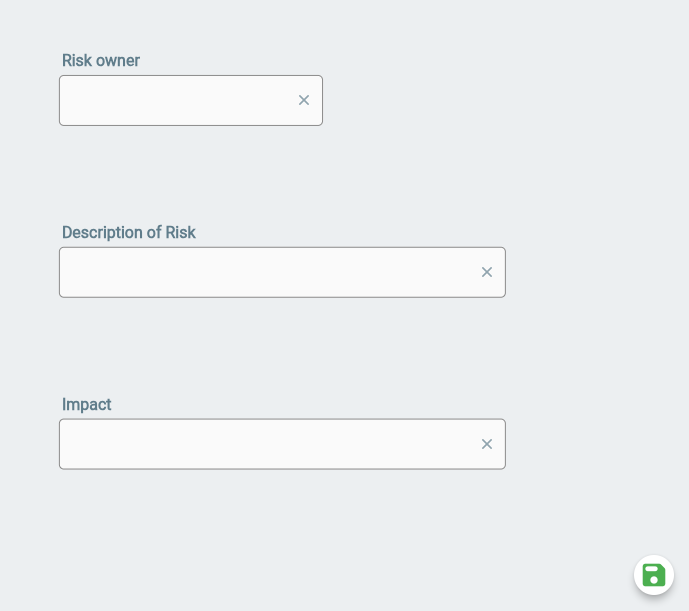
Task: Clear the Risk owner field
Action: click(304, 100)
